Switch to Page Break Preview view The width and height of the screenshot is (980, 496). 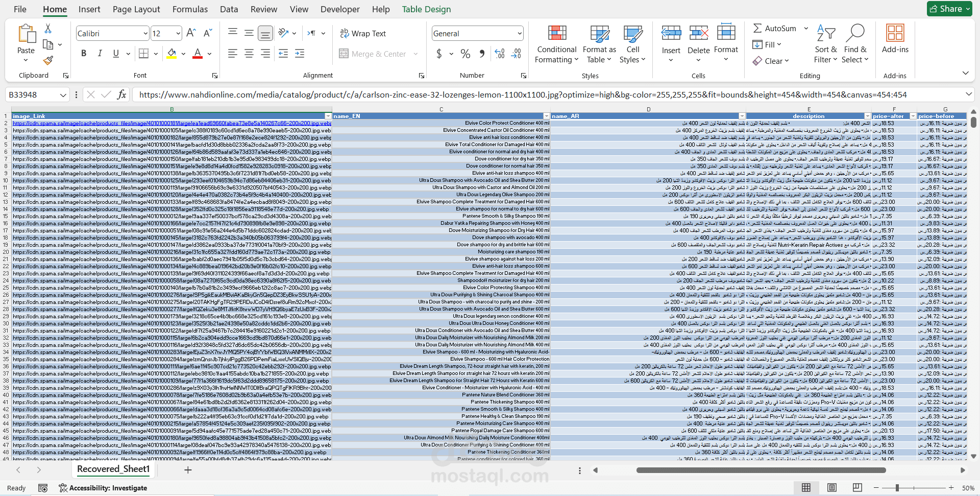pos(857,488)
